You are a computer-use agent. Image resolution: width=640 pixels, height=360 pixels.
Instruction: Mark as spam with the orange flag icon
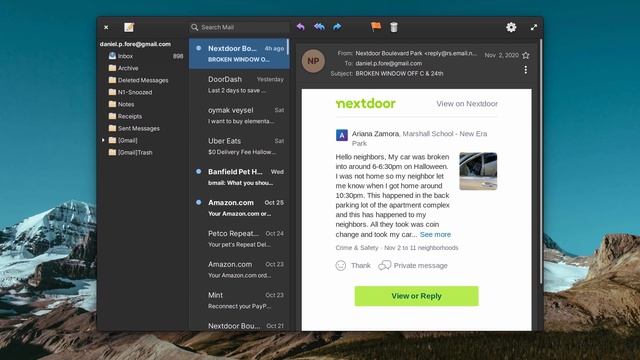(376, 27)
